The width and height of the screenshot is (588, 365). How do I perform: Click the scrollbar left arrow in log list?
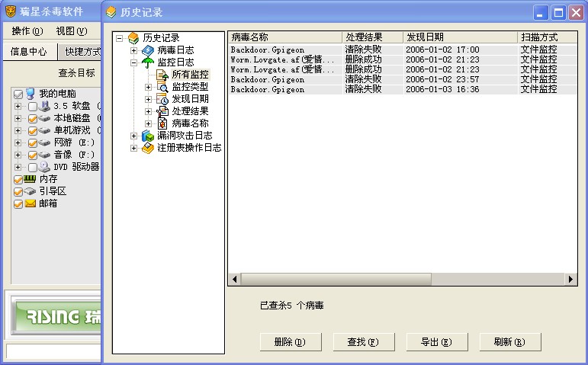pos(234,279)
